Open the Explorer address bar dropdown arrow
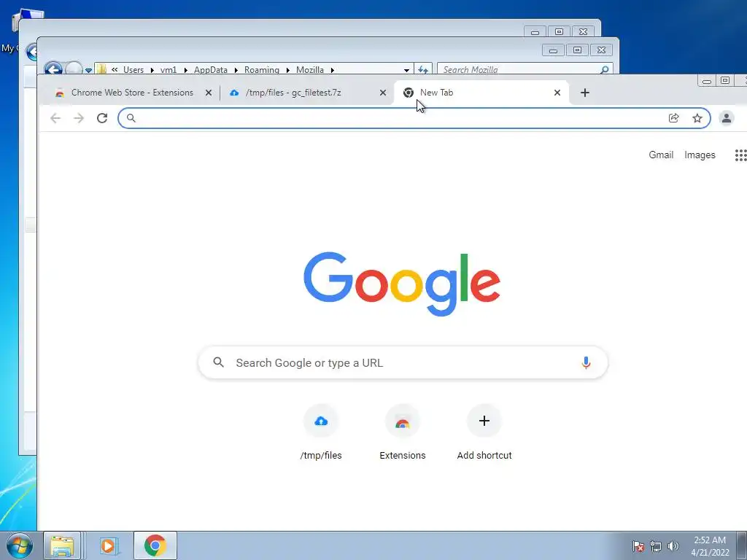Screen dimensions: 747x560 point(406,70)
